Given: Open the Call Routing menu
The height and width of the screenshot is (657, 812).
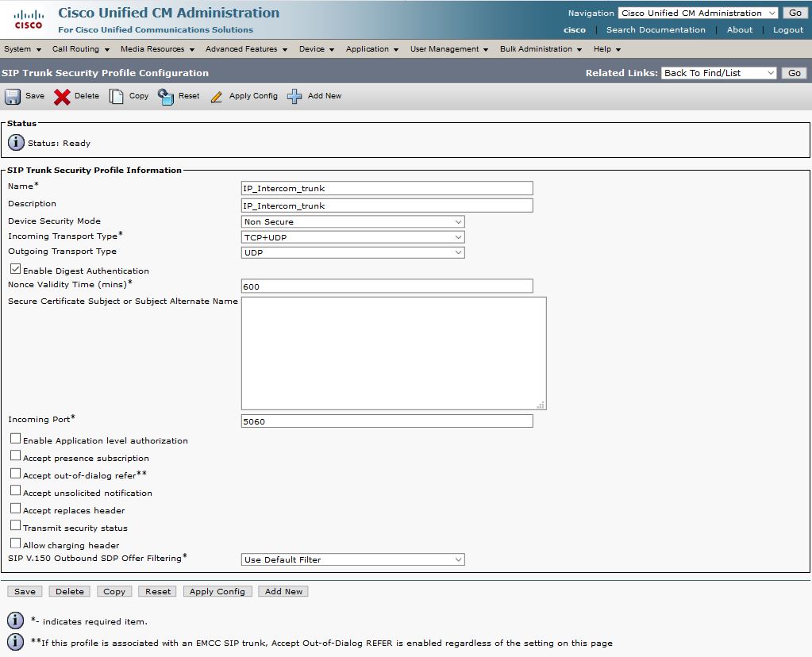Looking at the screenshot, I should point(79,49).
